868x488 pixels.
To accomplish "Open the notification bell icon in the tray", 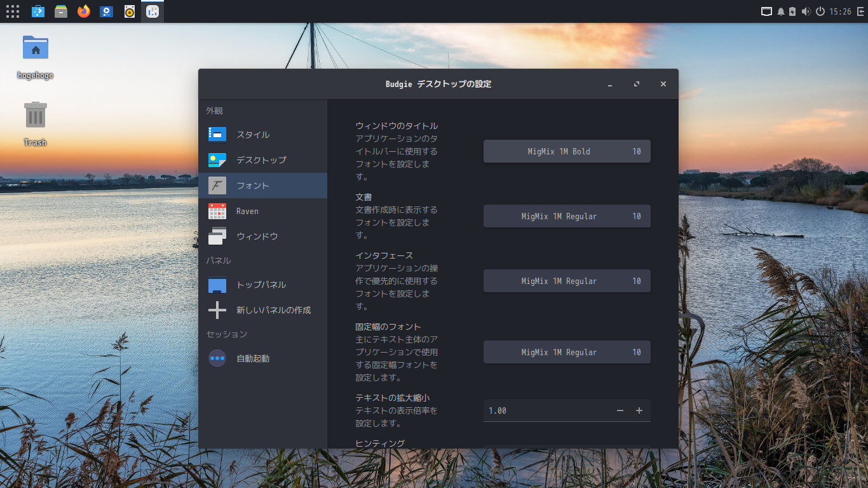I will [x=780, y=11].
